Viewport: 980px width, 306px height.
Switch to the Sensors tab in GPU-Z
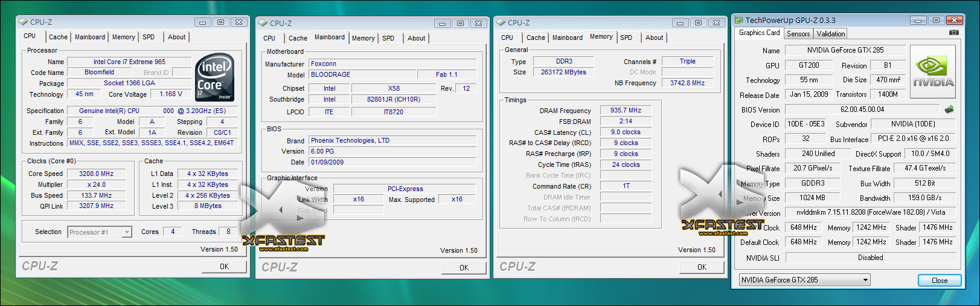(798, 34)
